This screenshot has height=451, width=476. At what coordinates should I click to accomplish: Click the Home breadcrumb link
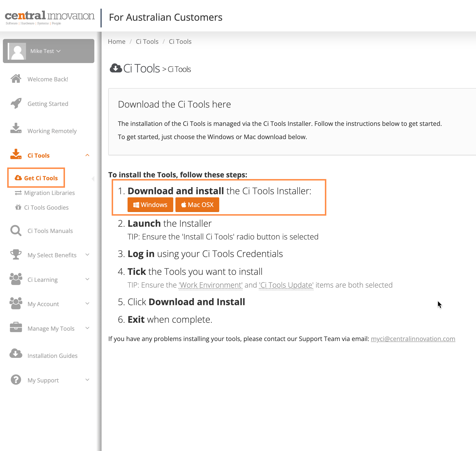coord(116,42)
